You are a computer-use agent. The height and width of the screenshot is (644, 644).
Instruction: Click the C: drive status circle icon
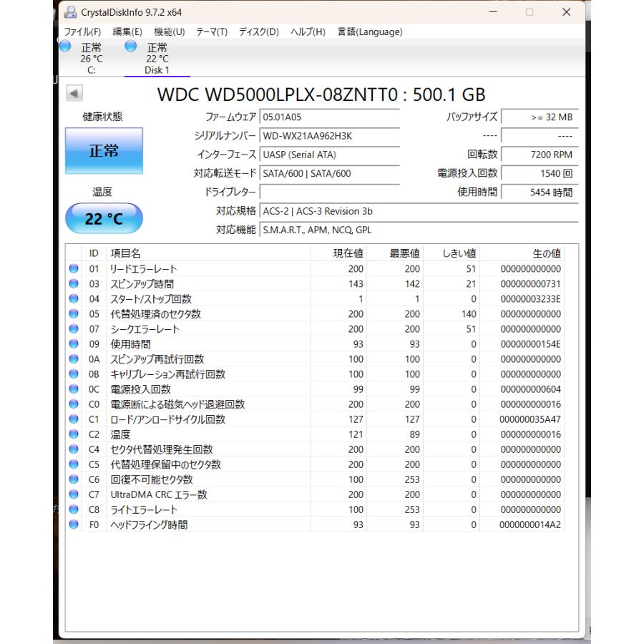(x=65, y=46)
